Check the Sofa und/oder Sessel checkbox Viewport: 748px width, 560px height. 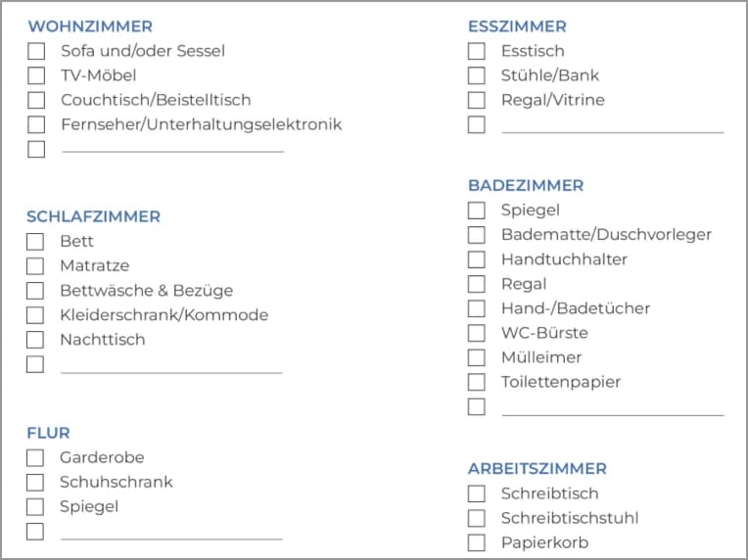point(36,51)
